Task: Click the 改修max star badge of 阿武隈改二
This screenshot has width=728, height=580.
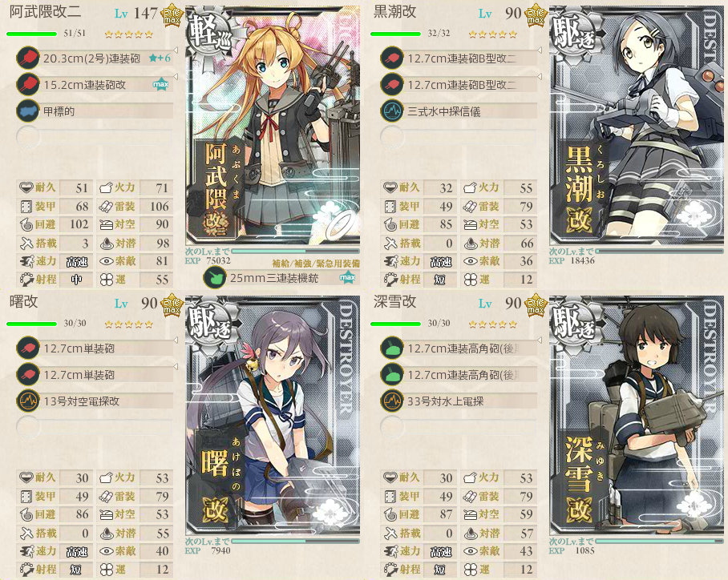Action: 172,16
